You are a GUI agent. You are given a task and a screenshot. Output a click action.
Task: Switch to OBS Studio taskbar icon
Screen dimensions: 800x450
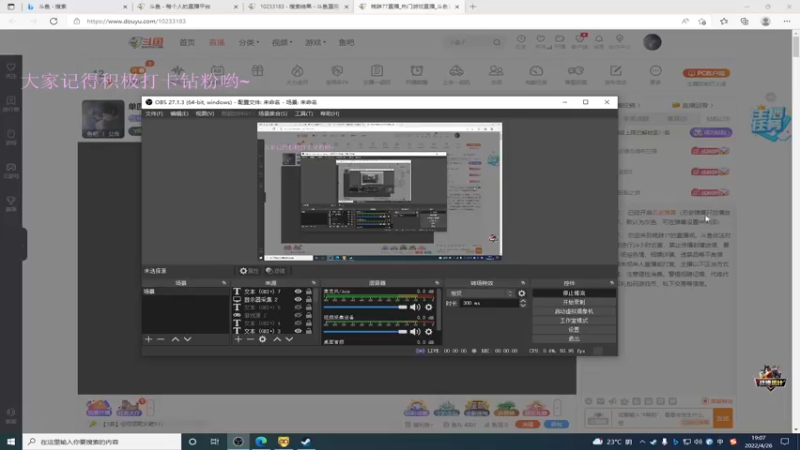click(x=238, y=441)
